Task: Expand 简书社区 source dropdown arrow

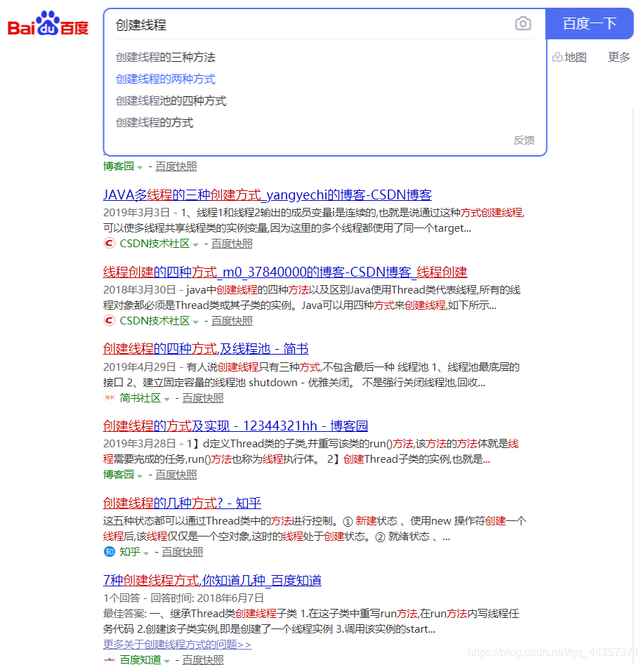Action: pos(166,399)
